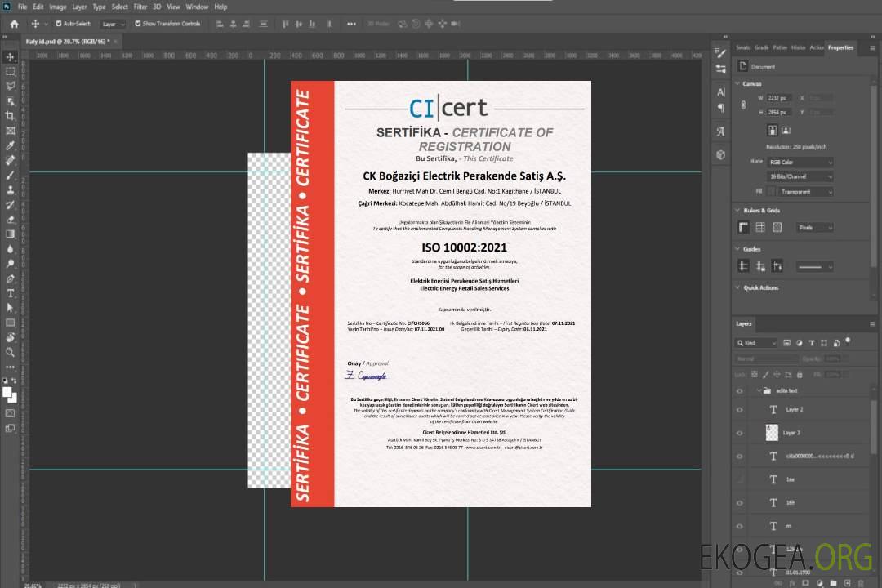This screenshot has height=588, width=882.
Task: Collapse the Rulers & Grids section
Action: 737,210
